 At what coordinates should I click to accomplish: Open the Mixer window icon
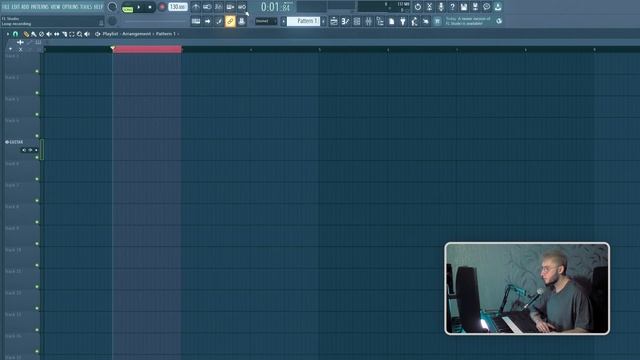368,21
